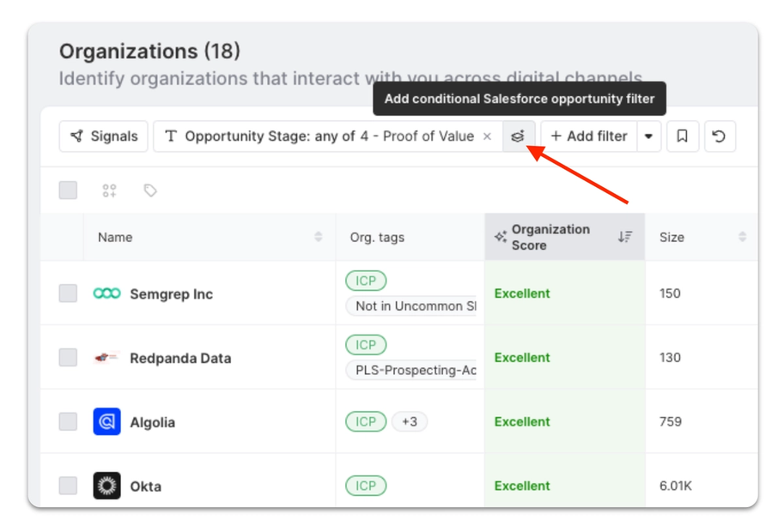Select the Redpanda Data row checkbox
Screen dimensions: 784x532
(x=68, y=358)
